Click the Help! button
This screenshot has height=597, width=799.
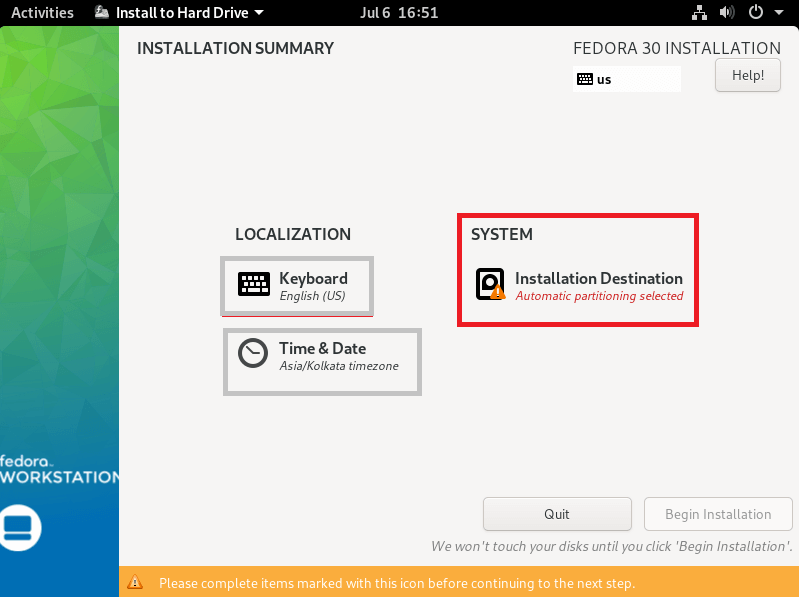tap(748, 75)
